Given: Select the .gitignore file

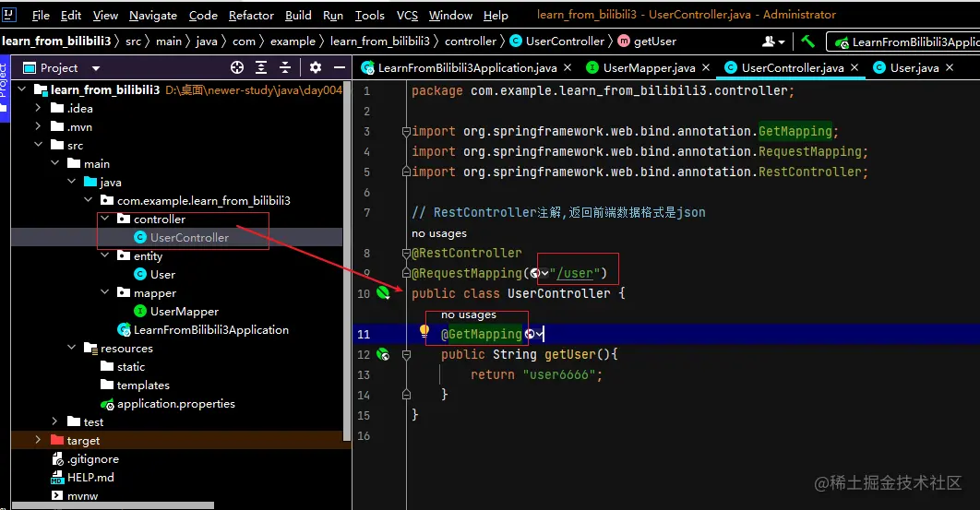Looking at the screenshot, I should (93, 458).
